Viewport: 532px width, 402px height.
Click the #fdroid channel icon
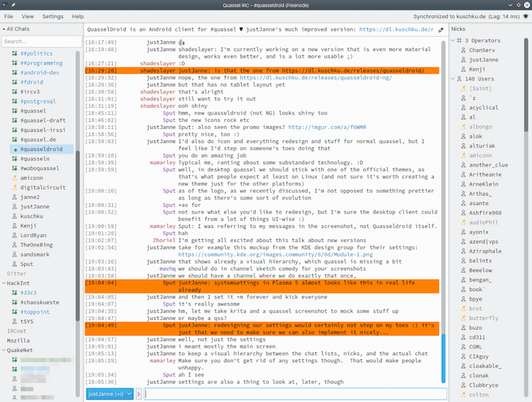[15, 82]
